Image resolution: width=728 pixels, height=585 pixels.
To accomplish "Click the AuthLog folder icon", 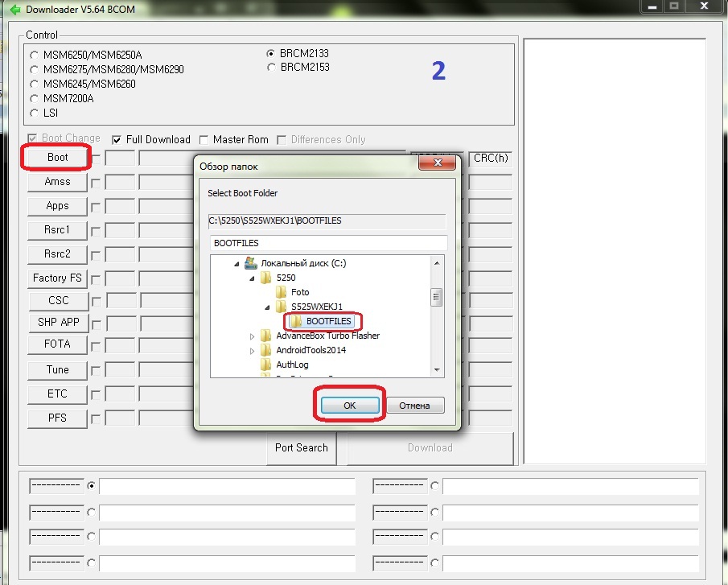I will (x=266, y=365).
